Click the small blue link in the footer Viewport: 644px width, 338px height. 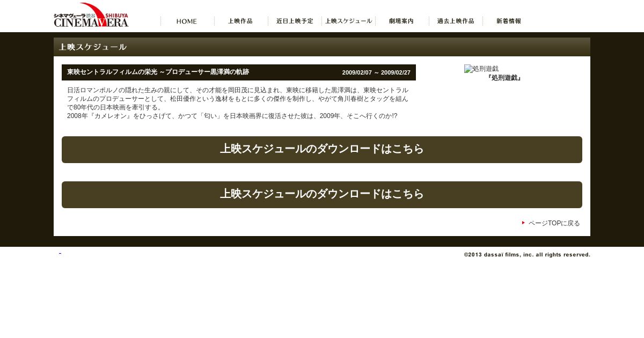60,253
